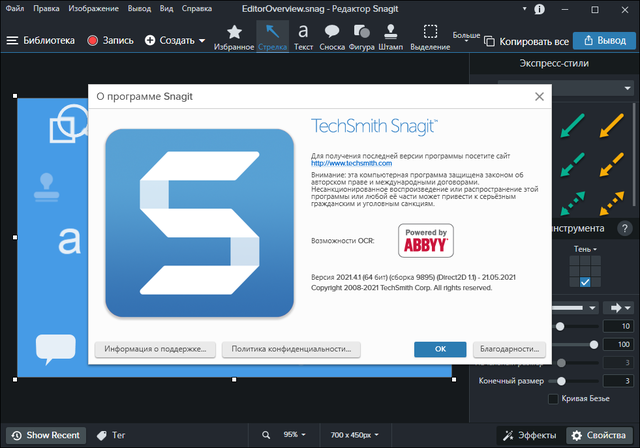Click the Privacy policy button
This screenshot has height=448, width=640.
coord(291,349)
